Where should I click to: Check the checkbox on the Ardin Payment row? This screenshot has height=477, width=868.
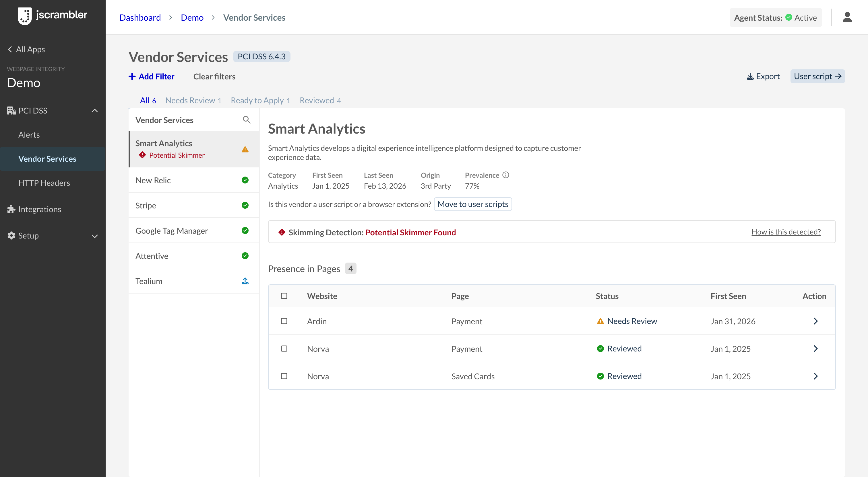(x=284, y=321)
